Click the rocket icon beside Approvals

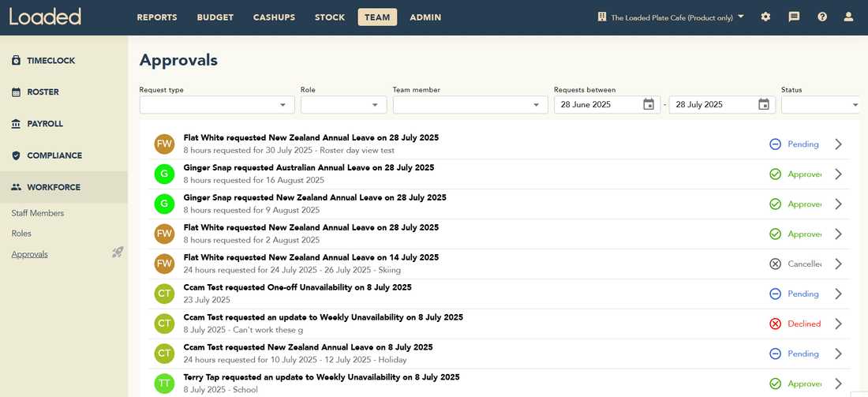click(x=118, y=253)
